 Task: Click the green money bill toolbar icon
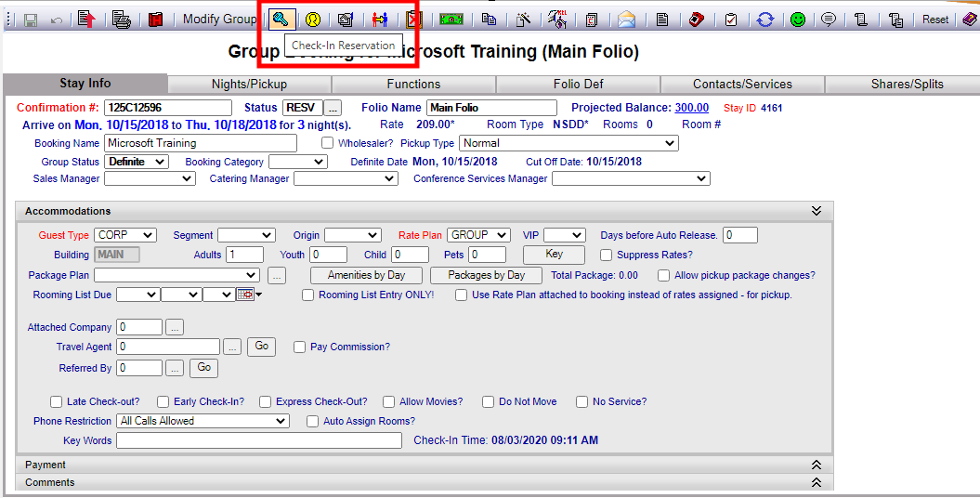[x=451, y=19]
